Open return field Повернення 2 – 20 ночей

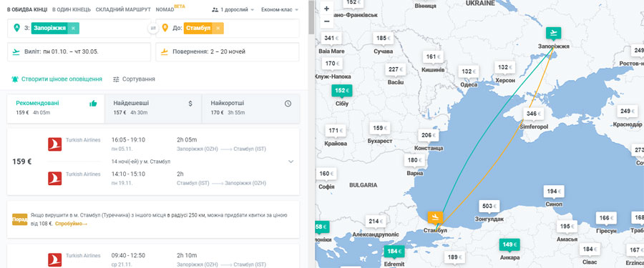227,51
